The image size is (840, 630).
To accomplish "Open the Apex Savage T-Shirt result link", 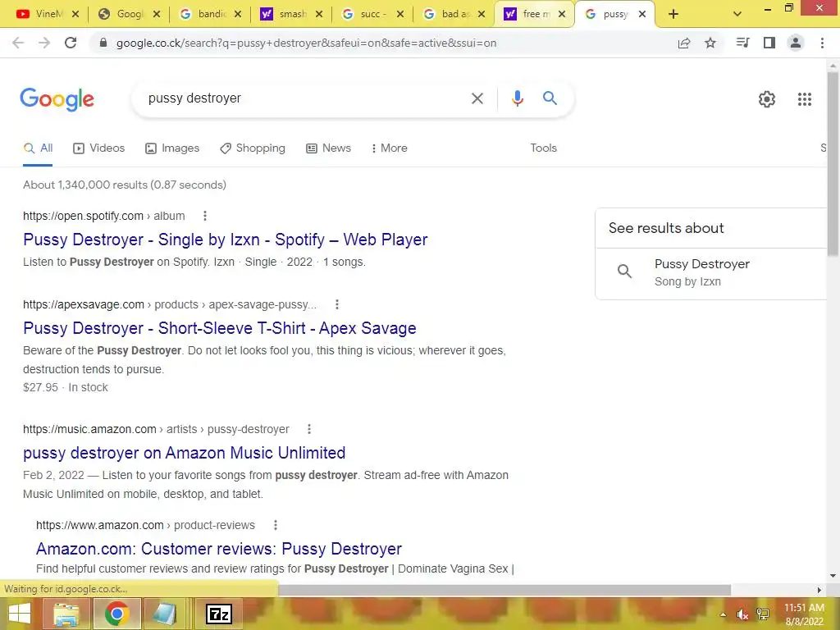I will pos(220,328).
